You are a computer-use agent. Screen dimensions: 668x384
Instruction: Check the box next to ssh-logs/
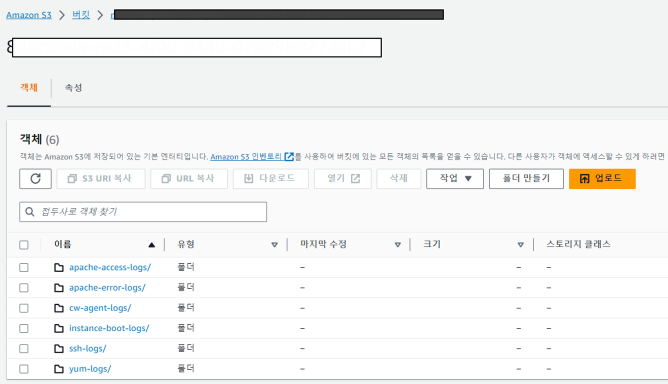tap(24, 349)
